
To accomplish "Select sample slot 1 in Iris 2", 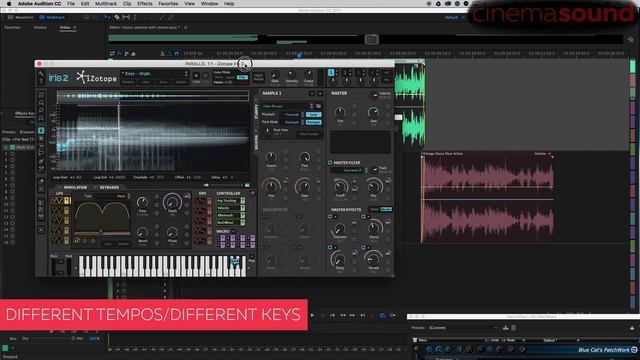I will 331,73.
